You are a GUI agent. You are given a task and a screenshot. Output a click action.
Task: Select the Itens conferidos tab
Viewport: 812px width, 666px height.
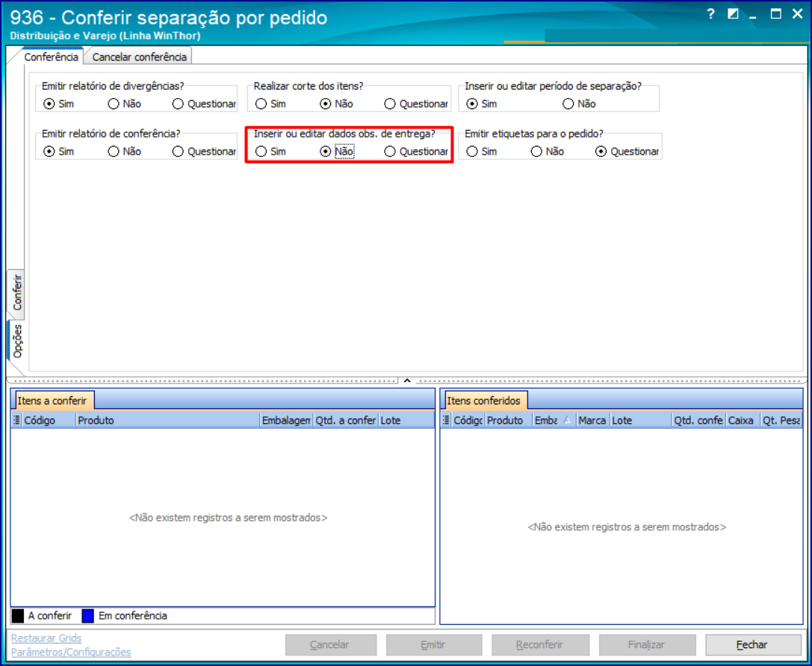click(486, 400)
